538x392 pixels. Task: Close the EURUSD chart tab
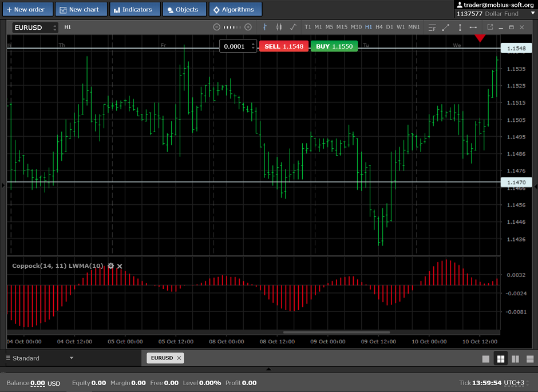point(179,358)
